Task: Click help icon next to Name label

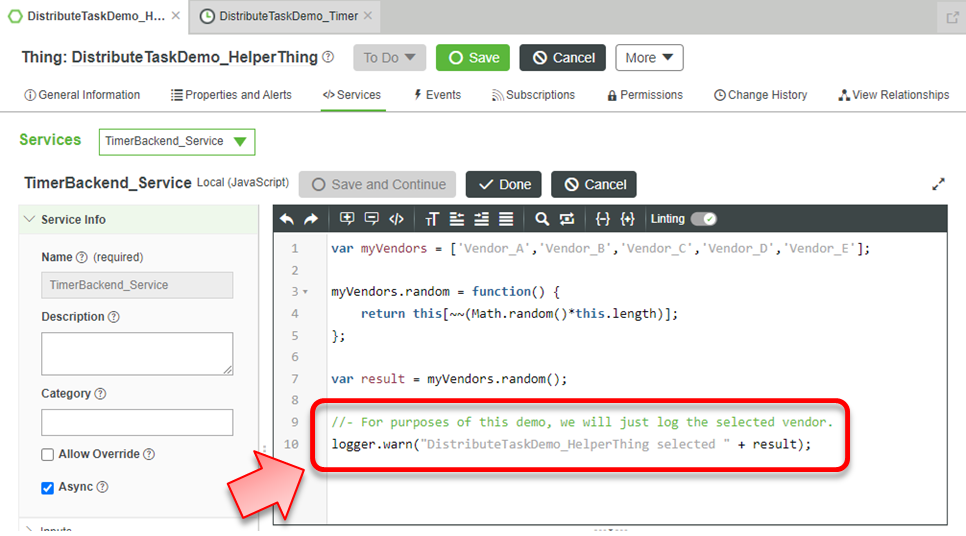Action: 81,257
